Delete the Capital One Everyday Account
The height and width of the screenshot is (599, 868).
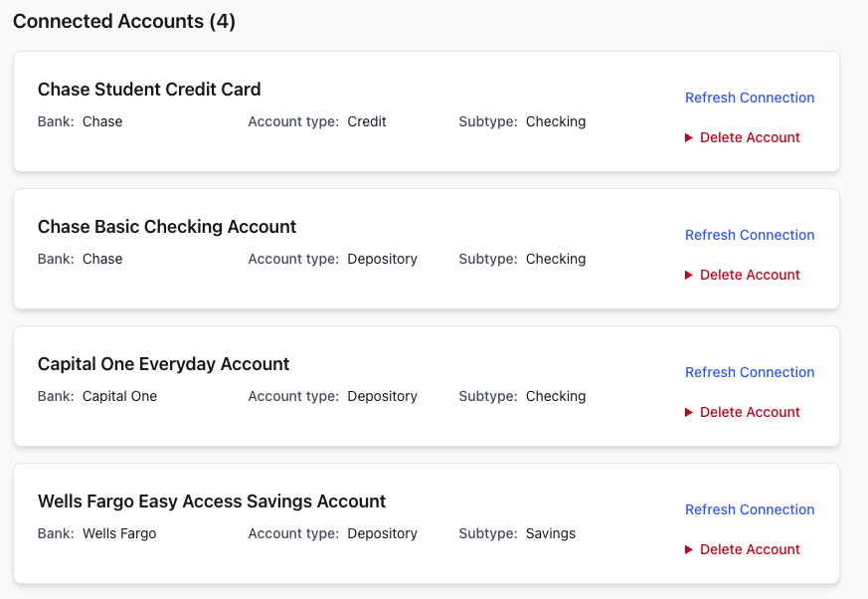pyautogui.click(x=749, y=412)
